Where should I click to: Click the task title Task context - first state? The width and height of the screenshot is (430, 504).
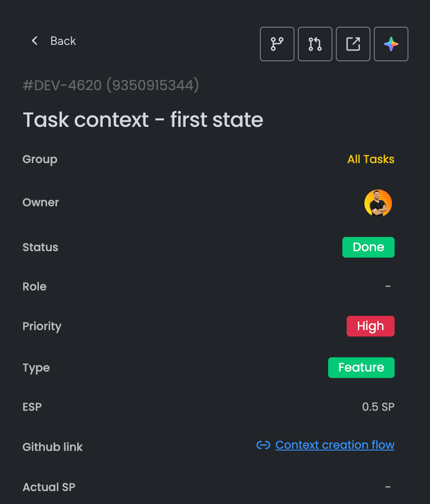tap(143, 120)
